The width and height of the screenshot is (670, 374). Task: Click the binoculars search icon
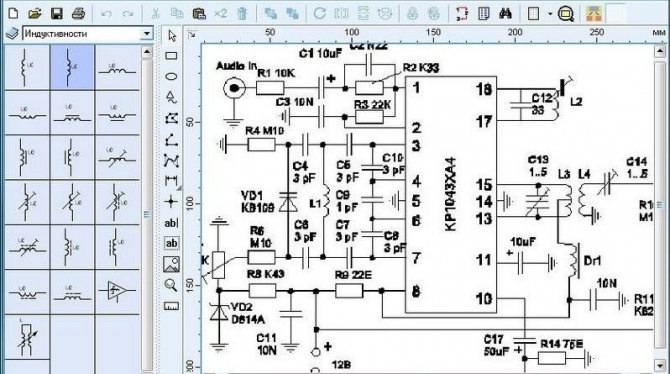505,14
